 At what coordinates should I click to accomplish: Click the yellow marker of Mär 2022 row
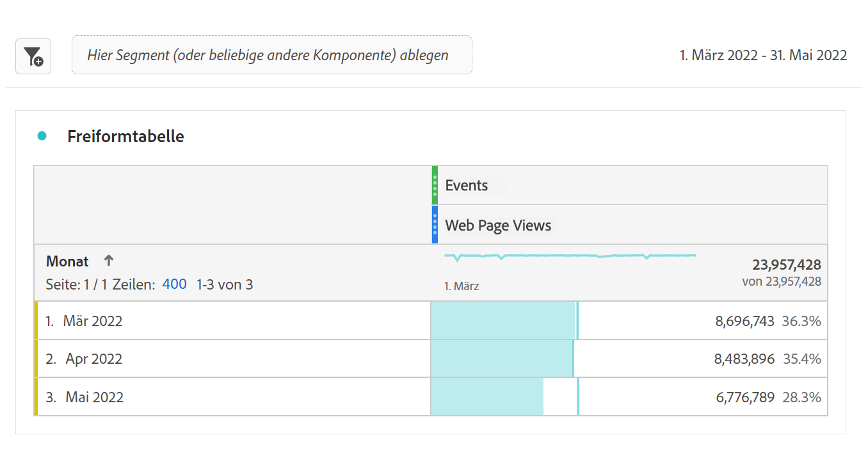(x=36, y=320)
